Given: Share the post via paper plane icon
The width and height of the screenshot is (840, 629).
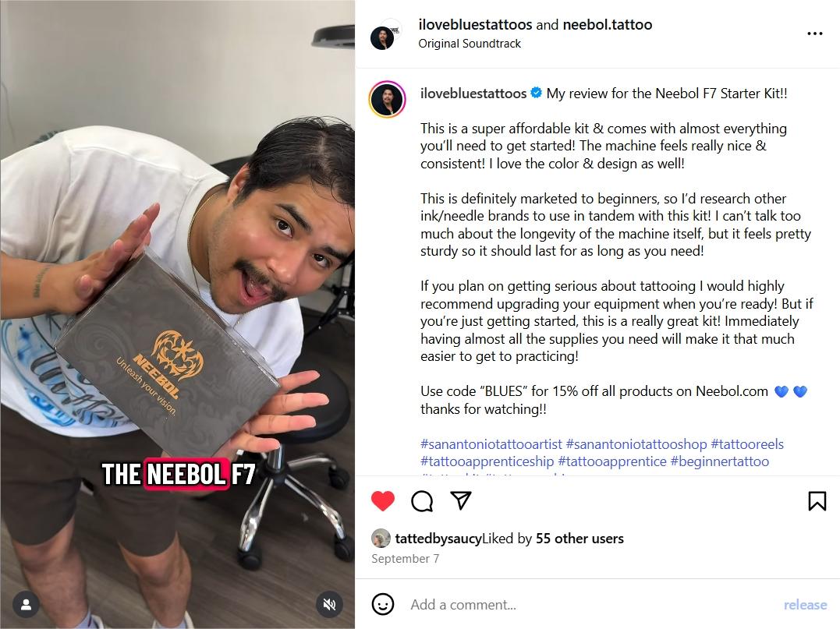Looking at the screenshot, I should (461, 500).
